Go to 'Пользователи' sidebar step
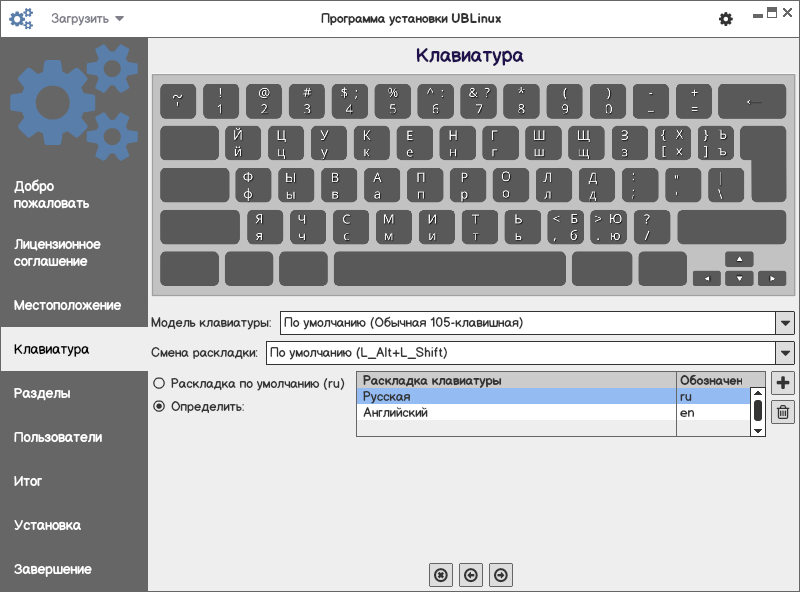The image size is (800, 592). (x=74, y=437)
